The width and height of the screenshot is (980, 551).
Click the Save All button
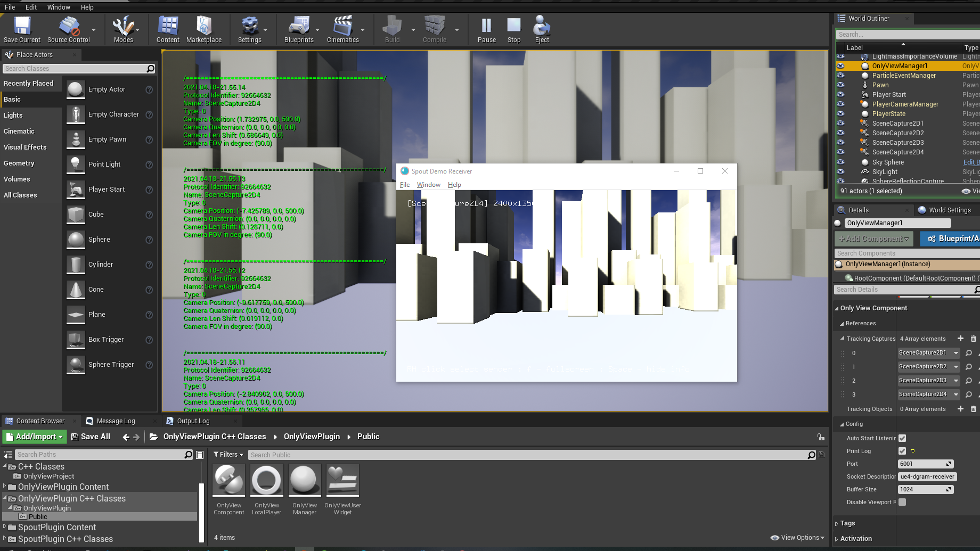[91, 437]
